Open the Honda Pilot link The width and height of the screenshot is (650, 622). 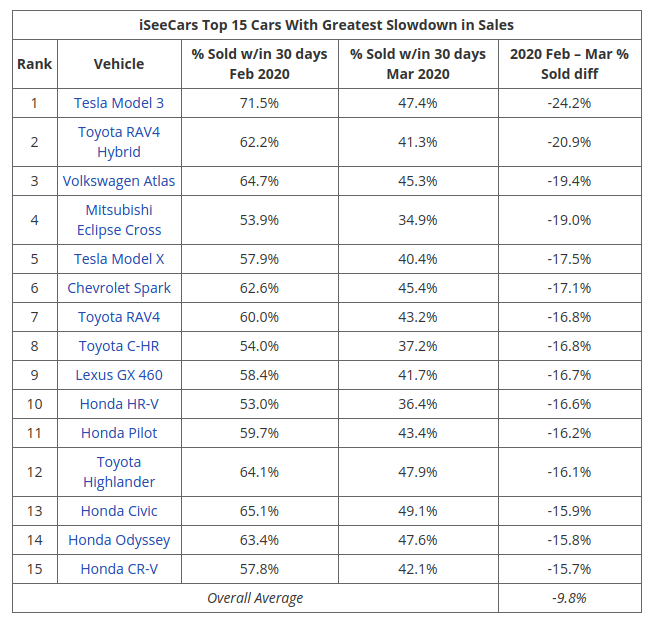(x=119, y=433)
